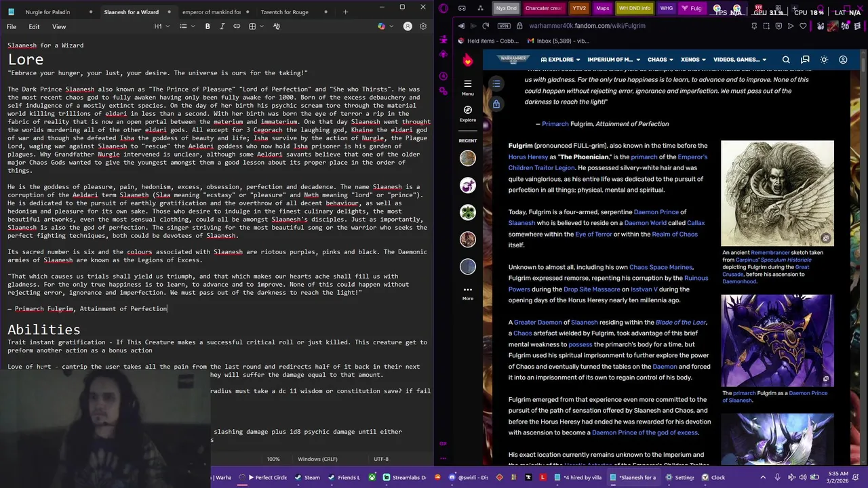Clear formatting icon in Notepad toolbar
The width and height of the screenshot is (868, 488).
pos(277,26)
